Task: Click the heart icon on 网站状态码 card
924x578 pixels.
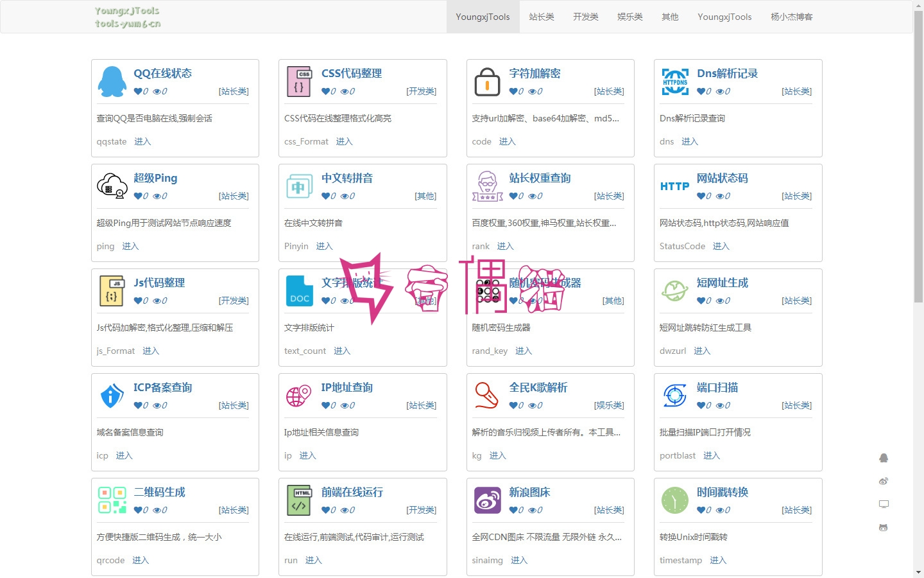Action: click(701, 196)
